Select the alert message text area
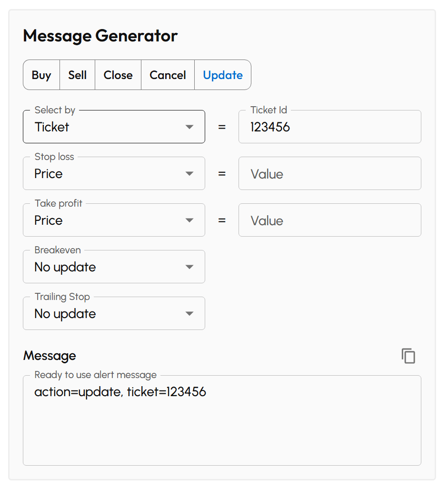Screen dimensions: 448x489 click(x=222, y=419)
